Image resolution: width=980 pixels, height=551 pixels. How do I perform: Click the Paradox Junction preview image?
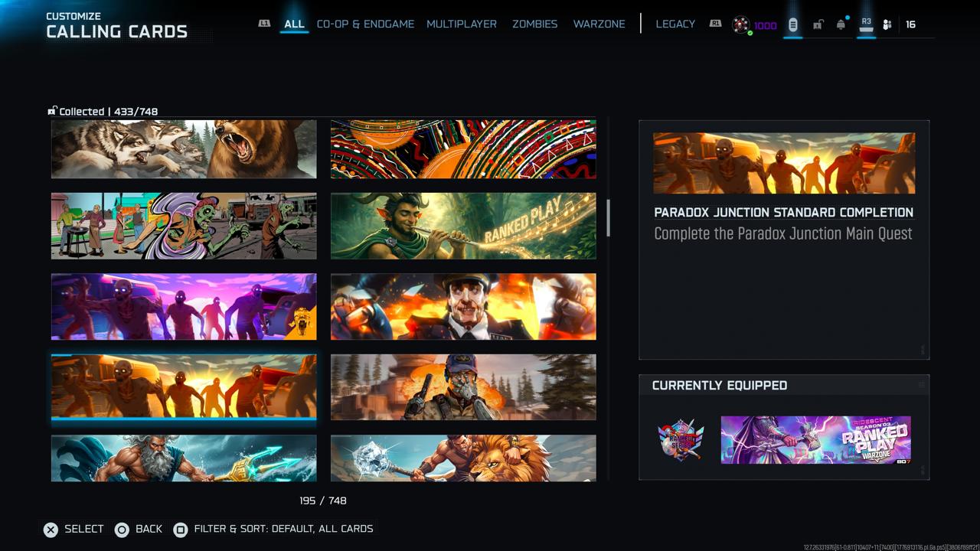point(784,163)
